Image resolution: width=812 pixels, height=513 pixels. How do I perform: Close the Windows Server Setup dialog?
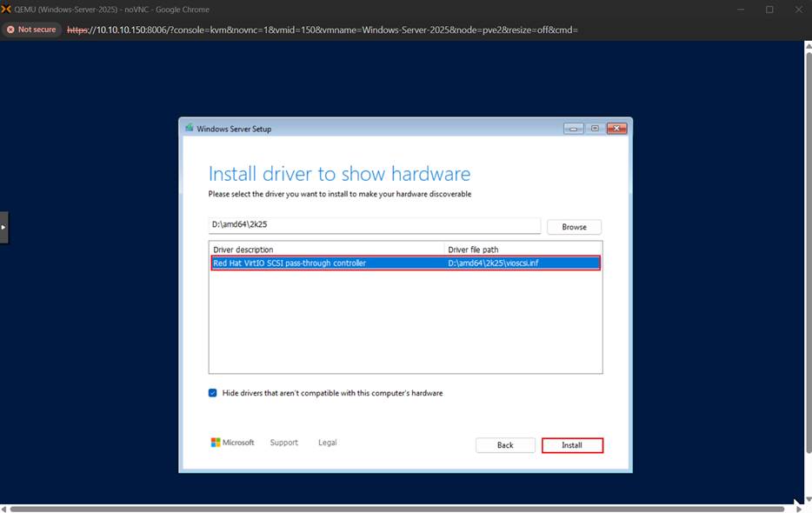point(616,129)
